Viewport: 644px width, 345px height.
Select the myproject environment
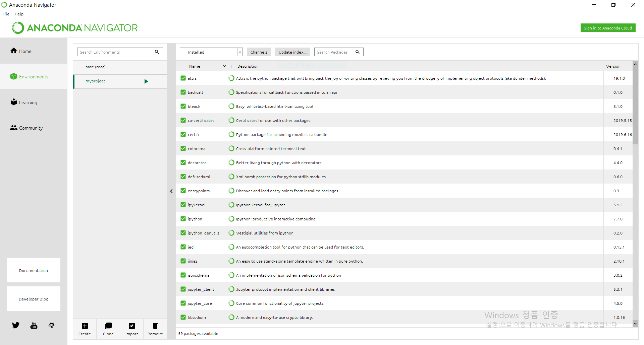120,81
